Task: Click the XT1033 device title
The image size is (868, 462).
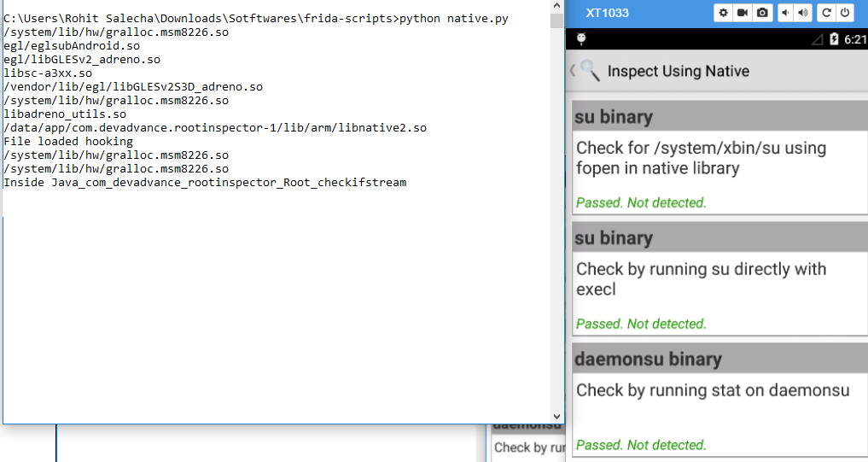Action: click(x=608, y=13)
